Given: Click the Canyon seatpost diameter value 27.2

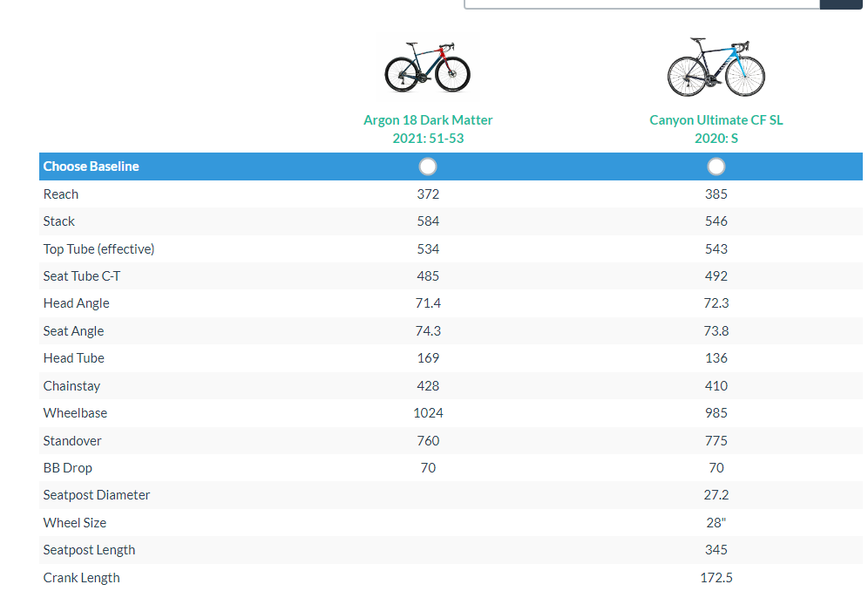Looking at the screenshot, I should pos(716,495).
